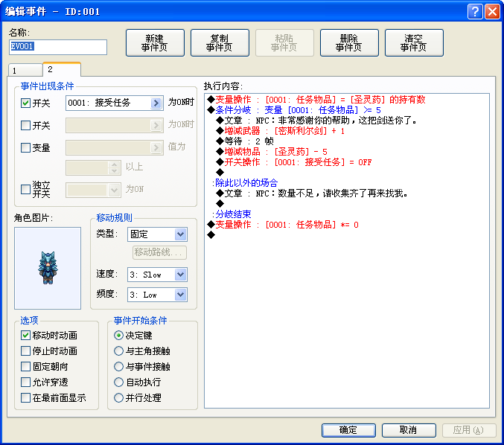
Task: Select the 增减武器 密斯利尔剑 + 1 line
Action: tap(280, 131)
